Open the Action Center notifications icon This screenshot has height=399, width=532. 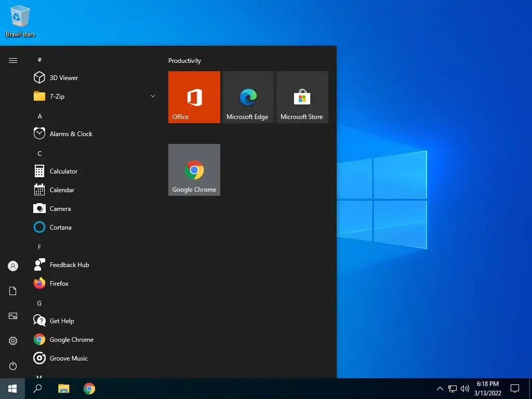[x=515, y=389]
